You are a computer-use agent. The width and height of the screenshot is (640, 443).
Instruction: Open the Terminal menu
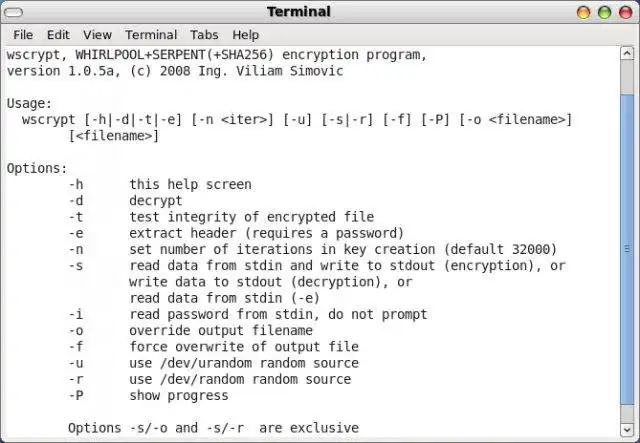pos(150,35)
